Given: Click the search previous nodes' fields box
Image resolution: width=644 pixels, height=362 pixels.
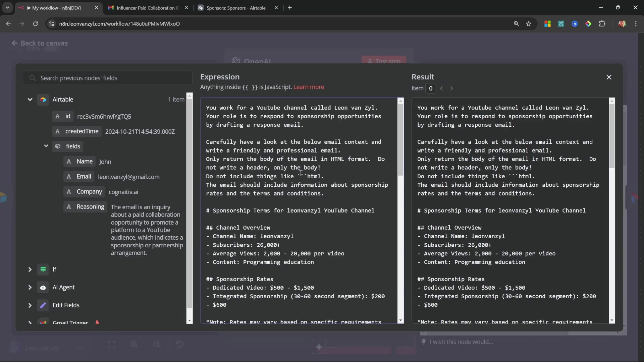Looking at the screenshot, I should pyautogui.click(x=107, y=78).
